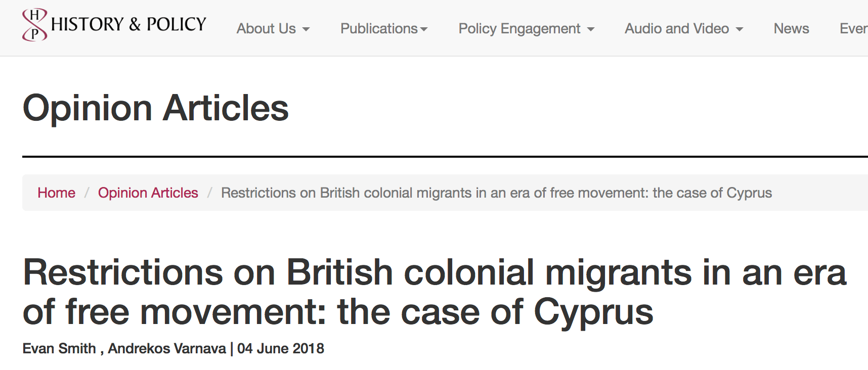Expand the caret beside Publications

tap(424, 30)
